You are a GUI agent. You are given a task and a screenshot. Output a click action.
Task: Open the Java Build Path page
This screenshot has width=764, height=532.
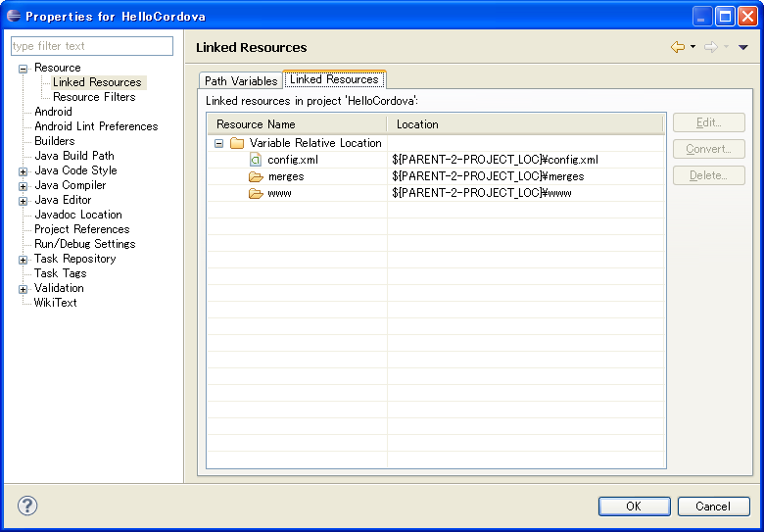74,156
